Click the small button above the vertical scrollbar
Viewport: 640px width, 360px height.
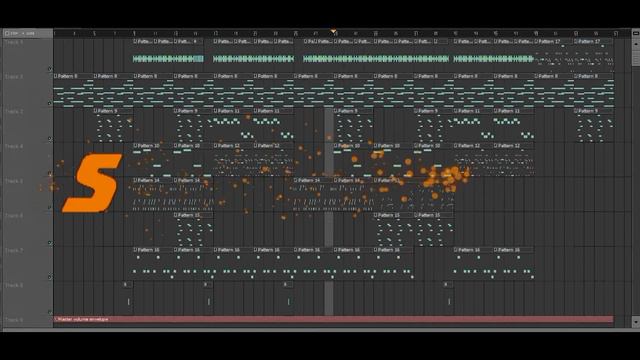click(x=636, y=33)
